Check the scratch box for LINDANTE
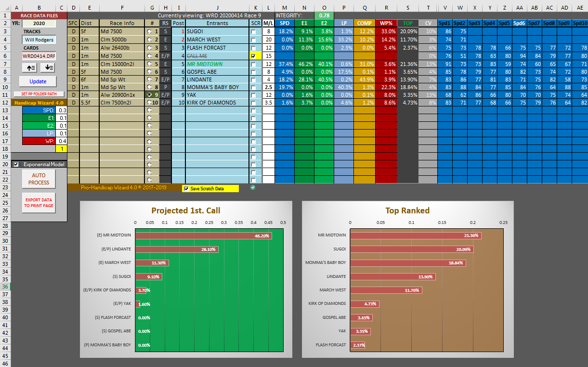Viewport: 588px width, 367px height. click(x=253, y=79)
